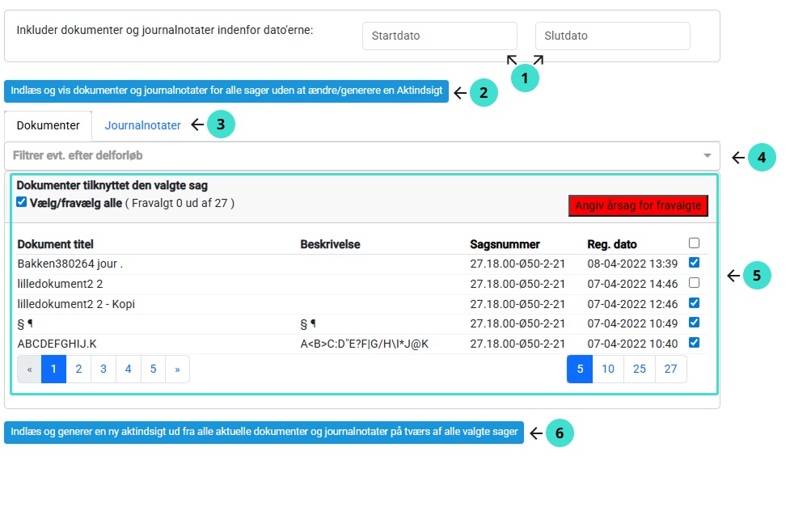Show all 27 documents per page

pyautogui.click(x=670, y=369)
